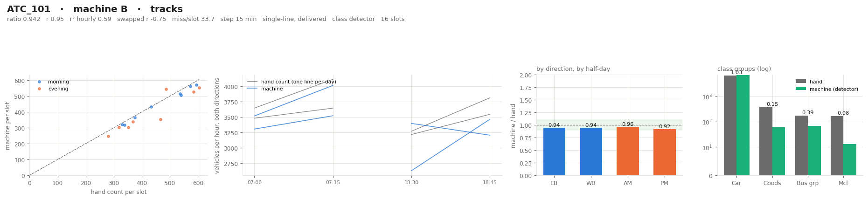Select the 'by direction, by half-day' chart title

573,69
